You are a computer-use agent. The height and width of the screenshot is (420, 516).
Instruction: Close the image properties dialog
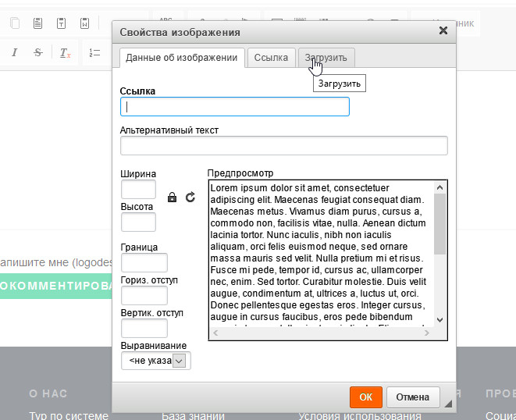click(443, 31)
